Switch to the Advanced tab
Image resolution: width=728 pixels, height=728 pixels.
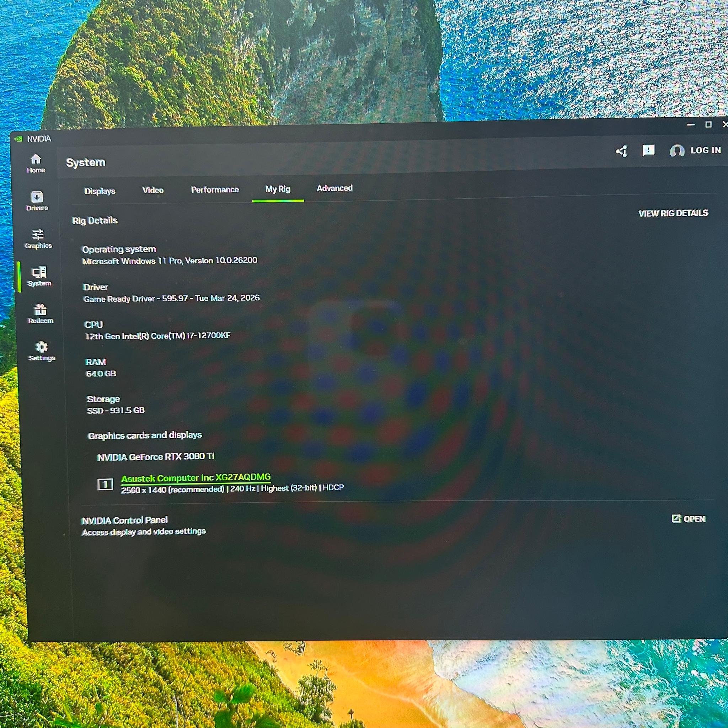coord(334,188)
